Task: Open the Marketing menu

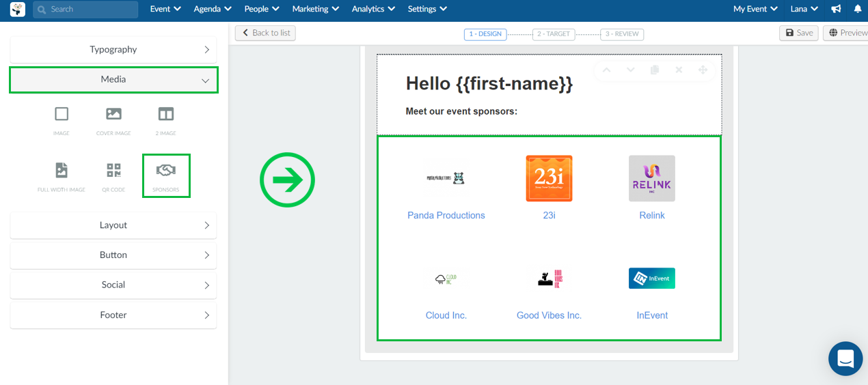Action: [316, 9]
